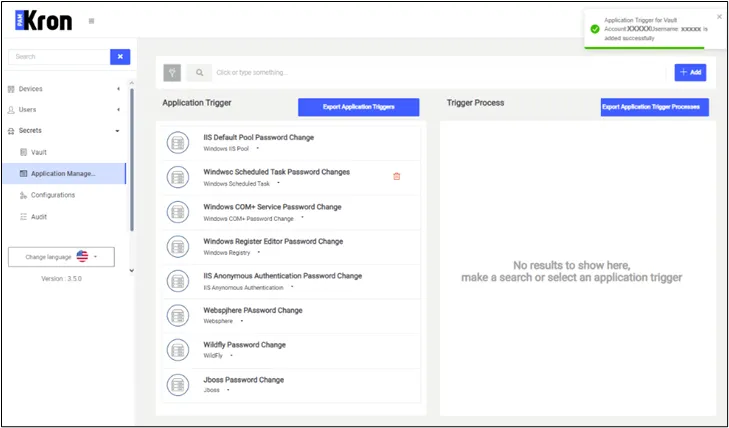729x428 pixels.
Task: Select Jboss Password Change trigger
Action: (292, 385)
